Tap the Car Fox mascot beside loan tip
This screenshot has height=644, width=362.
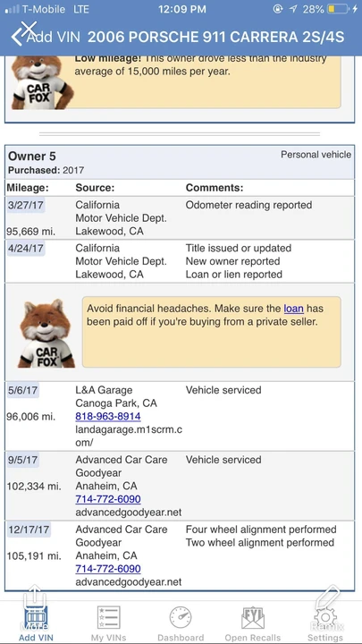[x=46, y=334]
